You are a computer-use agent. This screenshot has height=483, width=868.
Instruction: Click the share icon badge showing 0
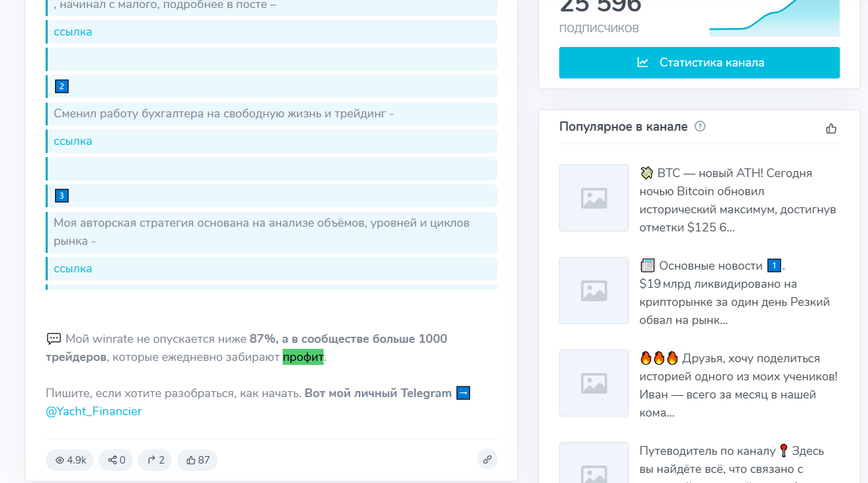(116, 460)
